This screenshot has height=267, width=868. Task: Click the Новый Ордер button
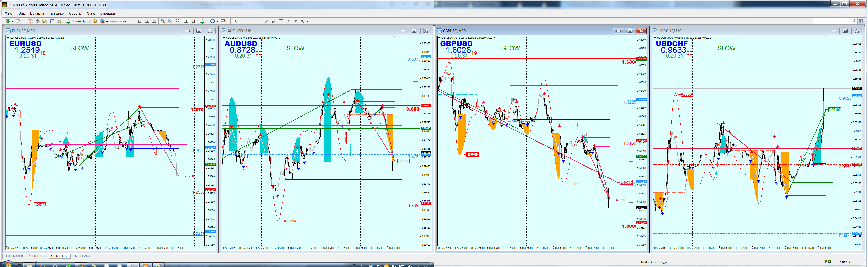(x=78, y=21)
